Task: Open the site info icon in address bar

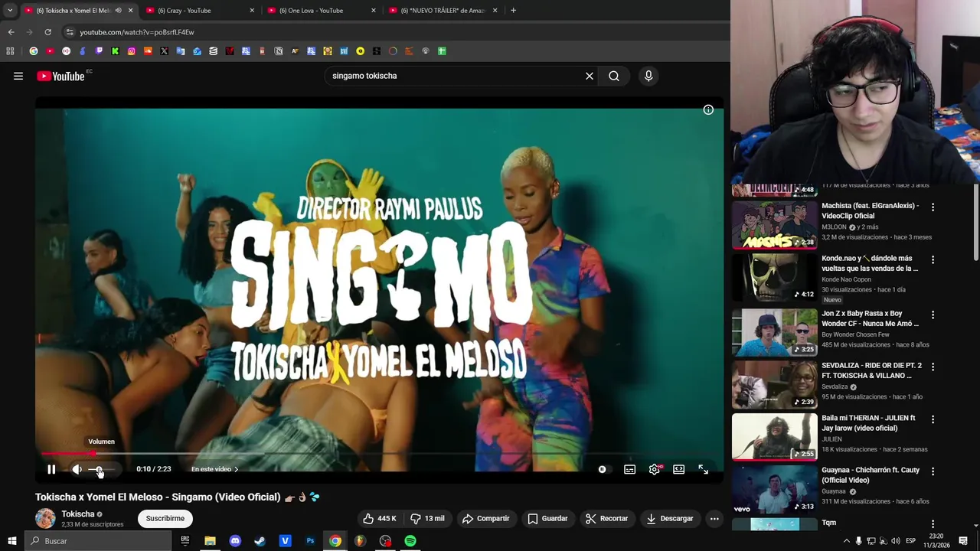Action: (x=70, y=32)
